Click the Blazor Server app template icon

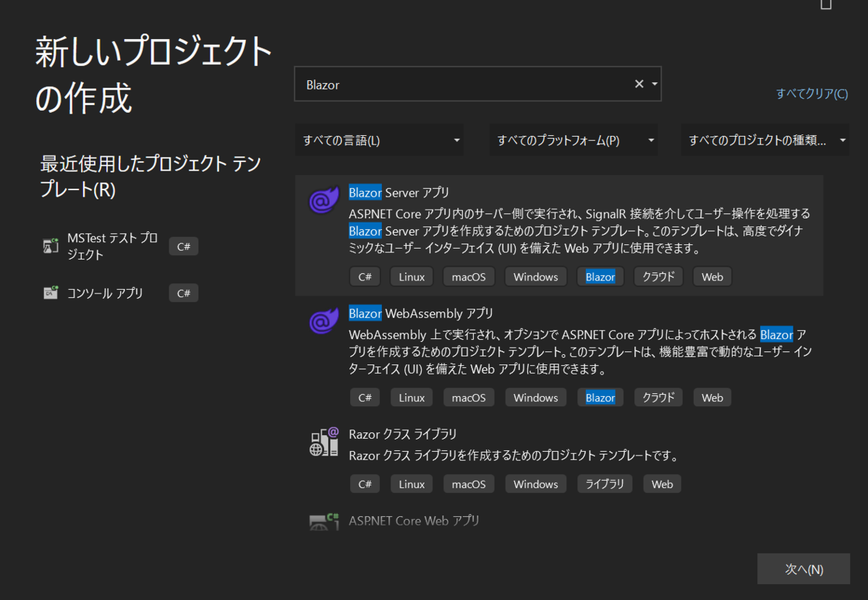tap(323, 200)
